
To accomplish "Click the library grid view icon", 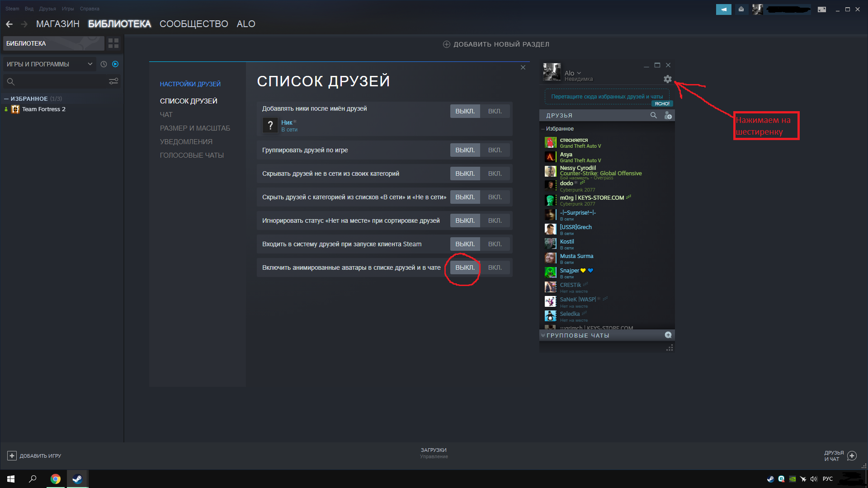I will point(113,43).
